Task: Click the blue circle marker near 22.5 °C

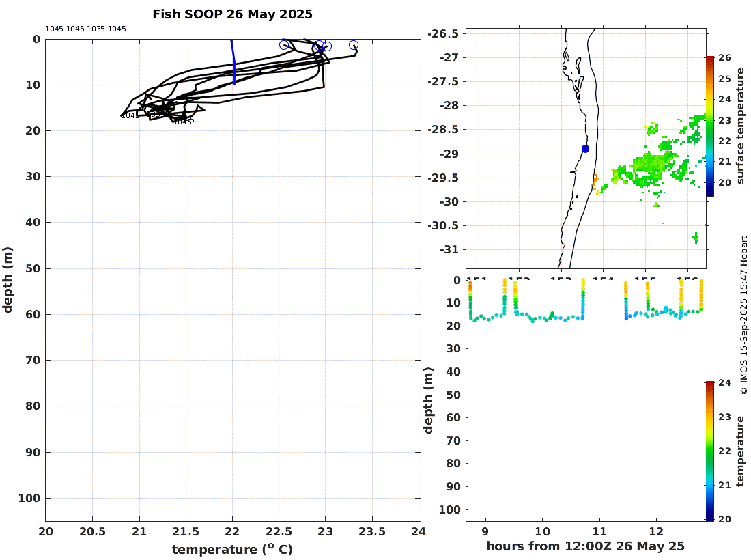Action: (x=284, y=45)
